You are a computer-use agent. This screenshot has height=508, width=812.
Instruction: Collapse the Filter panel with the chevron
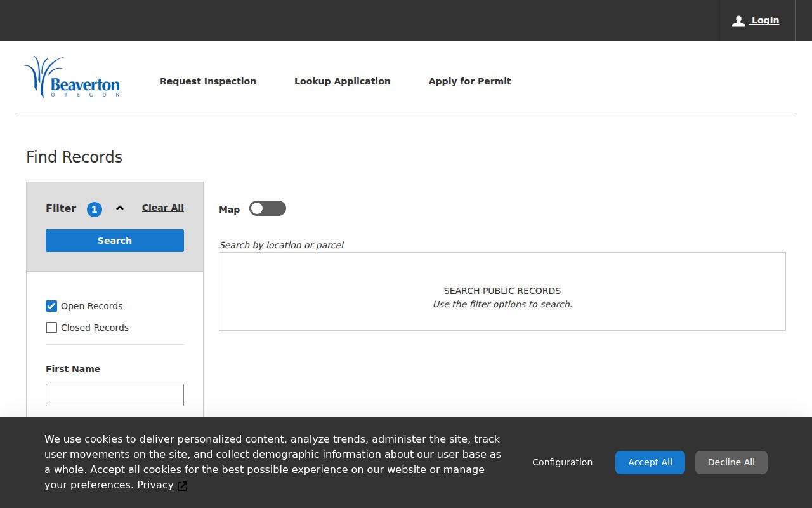pos(120,208)
